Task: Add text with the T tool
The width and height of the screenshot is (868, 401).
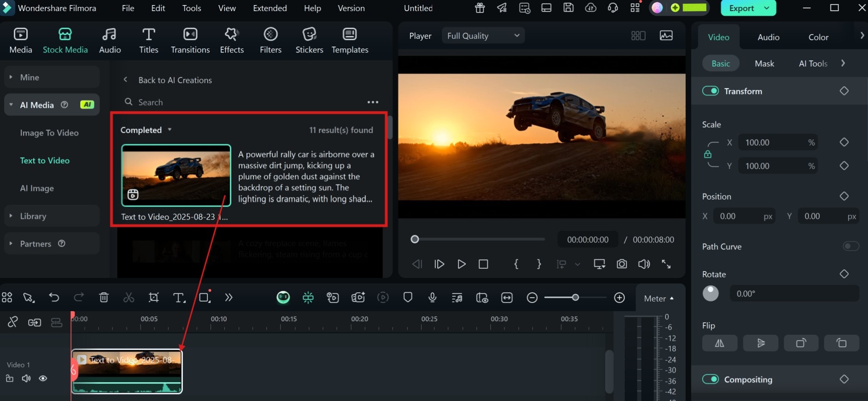Action: coord(179,298)
